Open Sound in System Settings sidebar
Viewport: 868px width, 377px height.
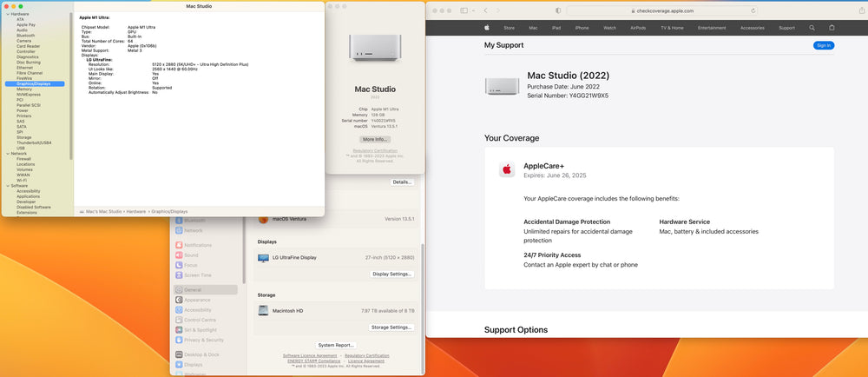click(187, 255)
